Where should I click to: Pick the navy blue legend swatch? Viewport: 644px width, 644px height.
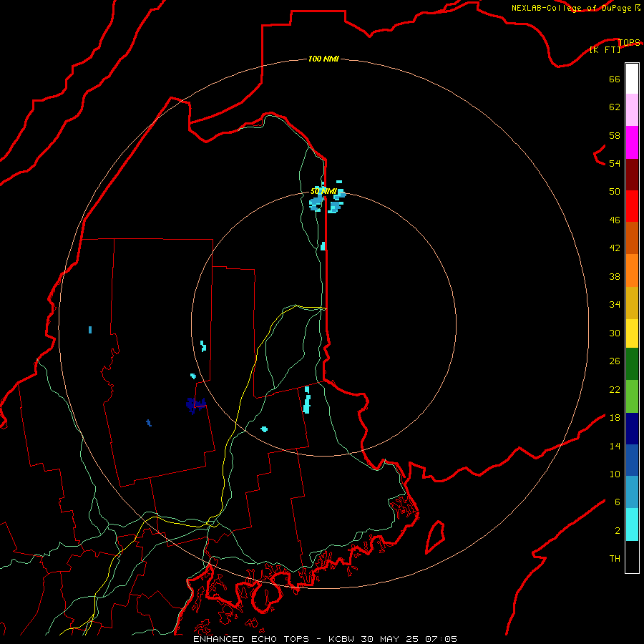point(632,429)
